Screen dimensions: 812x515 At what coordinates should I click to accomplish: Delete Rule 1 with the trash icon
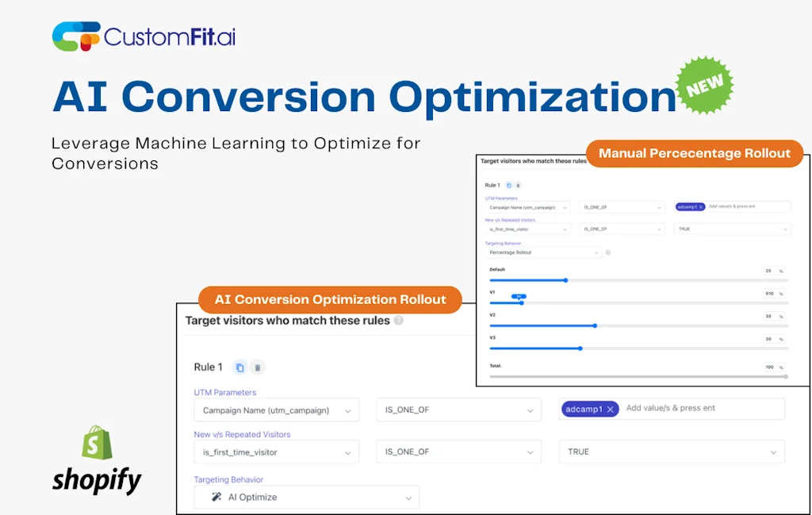pos(258,367)
